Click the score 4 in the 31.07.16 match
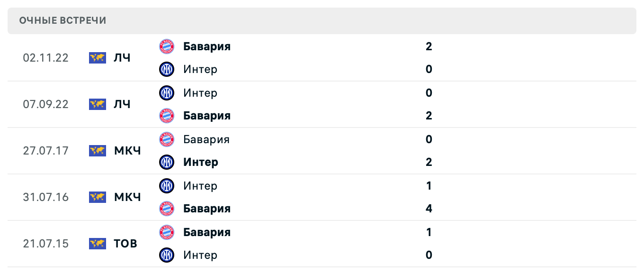This screenshot has height=274, width=644. coord(429,209)
